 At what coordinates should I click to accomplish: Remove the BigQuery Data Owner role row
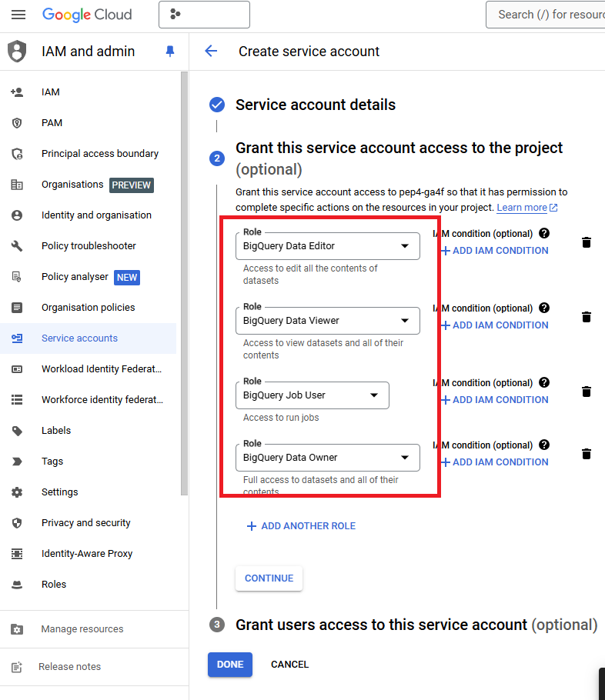587,454
